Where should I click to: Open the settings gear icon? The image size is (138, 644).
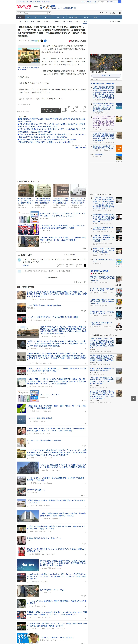point(120,13)
